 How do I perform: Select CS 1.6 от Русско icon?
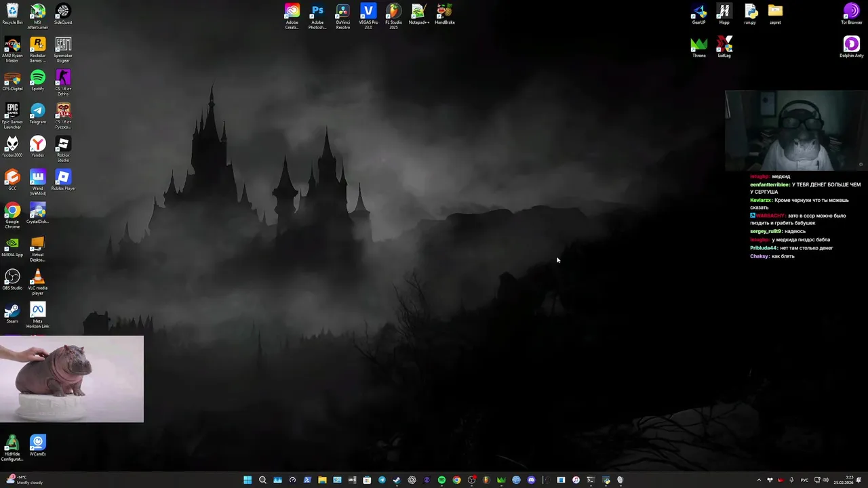(x=63, y=116)
